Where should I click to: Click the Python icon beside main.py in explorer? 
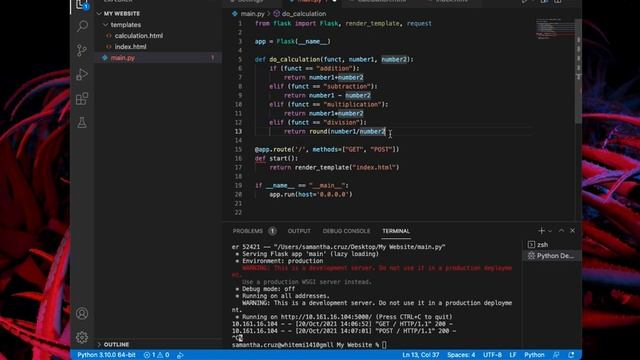(x=105, y=58)
